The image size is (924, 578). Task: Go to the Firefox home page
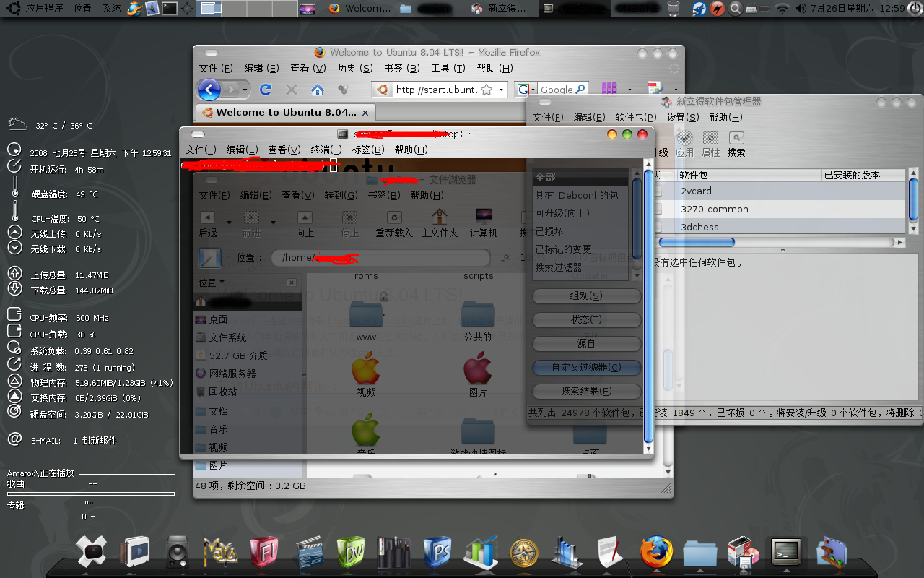[317, 90]
